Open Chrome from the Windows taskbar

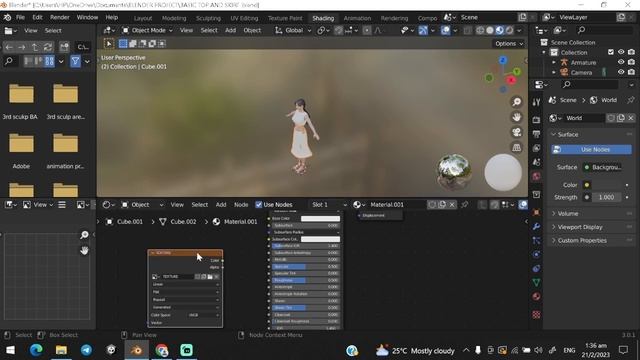pyautogui.click(x=162, y=350)
